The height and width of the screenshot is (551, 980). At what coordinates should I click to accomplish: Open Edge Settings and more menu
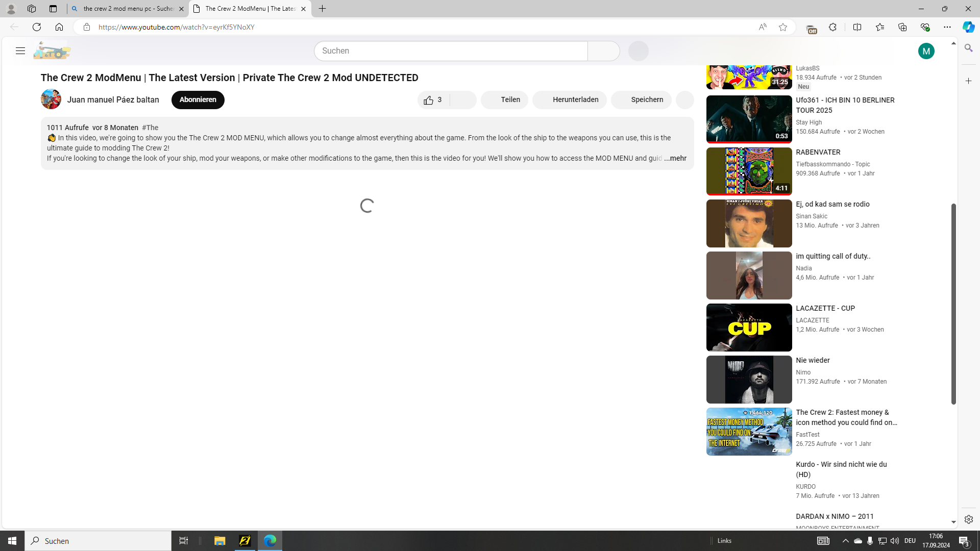[x=947, y=27]
